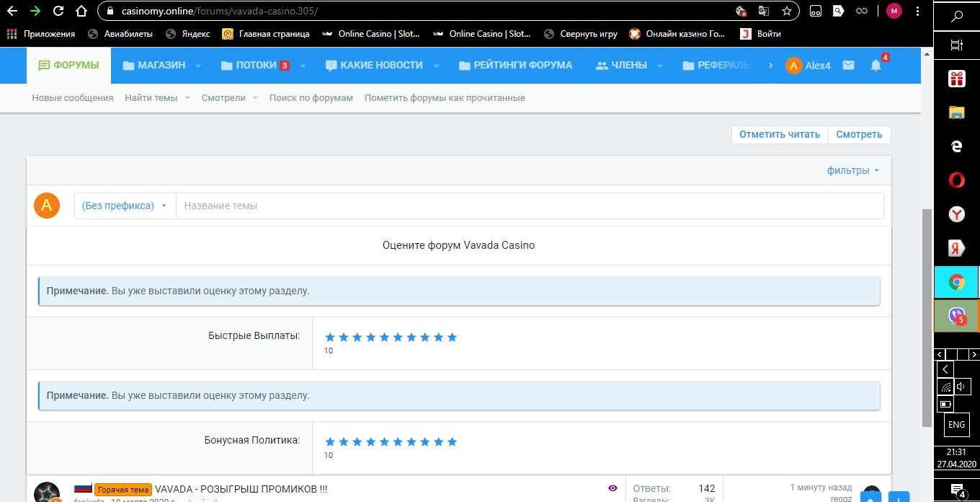This screenshot has width=980, height=502.
Task: Expand the Смотрели dropdown
Action: click(255, 98)
